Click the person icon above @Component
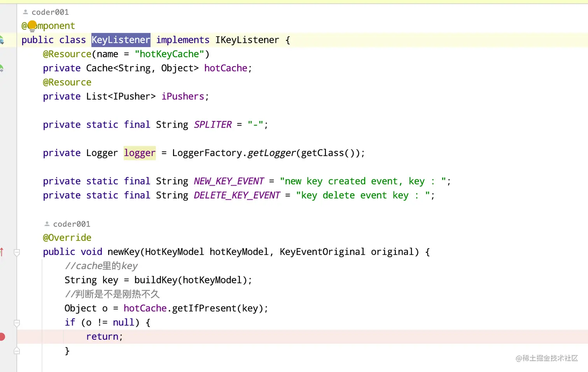The width and height of the screenshot is (588, 372). (26, 12)
